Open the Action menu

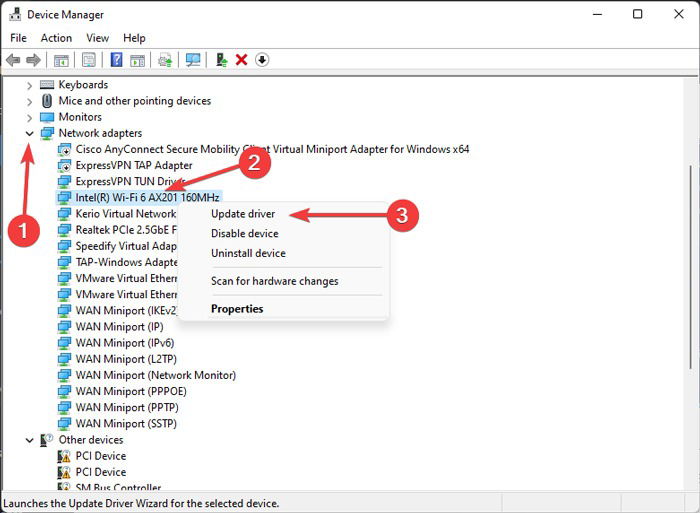(56, 38)
